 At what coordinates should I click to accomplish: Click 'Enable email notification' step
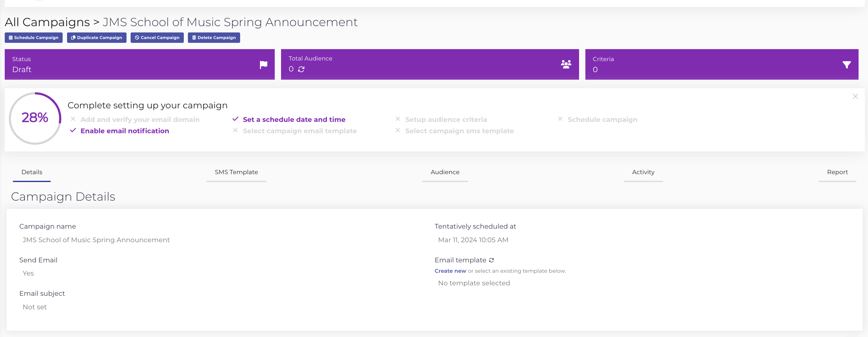pyautogui.click(x=125, y=131)
